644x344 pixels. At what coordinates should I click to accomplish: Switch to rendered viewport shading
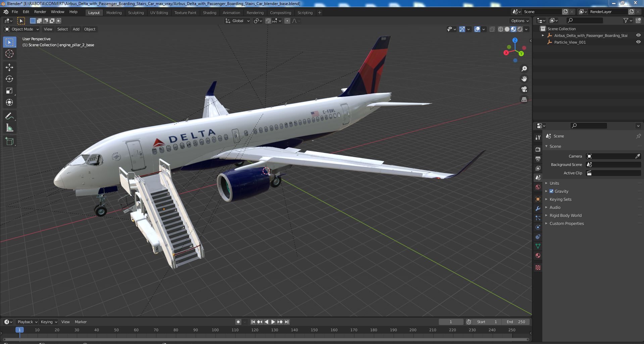[520, 29]
